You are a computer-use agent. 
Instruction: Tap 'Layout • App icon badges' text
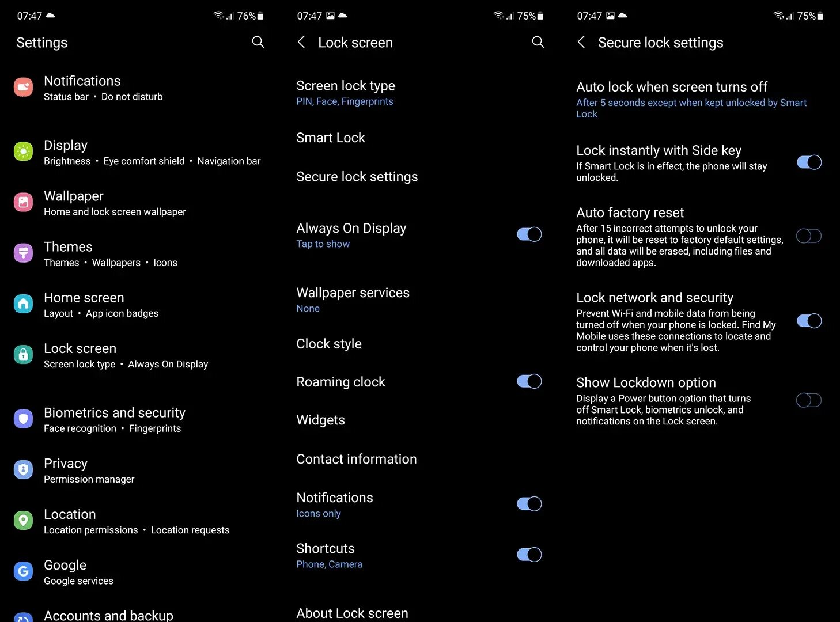pos(101,313)
